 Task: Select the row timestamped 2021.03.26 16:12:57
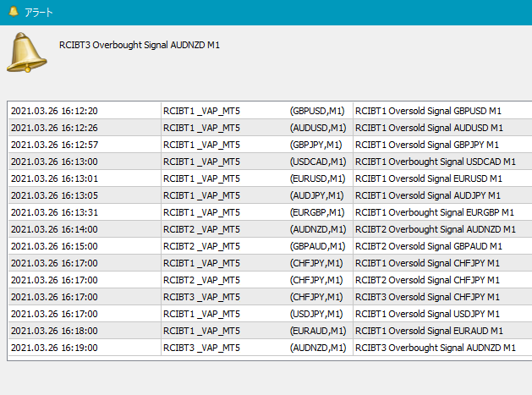click(x=270, y=145)
